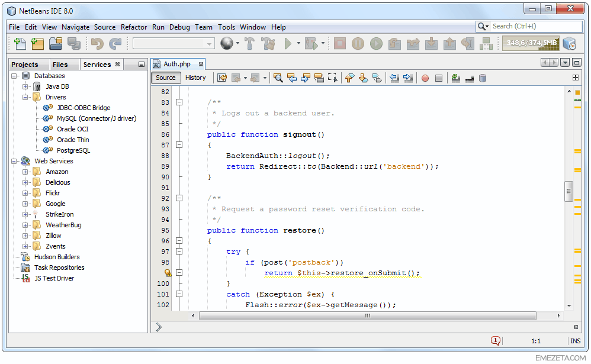Viewport: 591px width, 364px height.
Task: Click the Find Next Occurrence icon
Action: pyautogui.click(x=306, y=78)
